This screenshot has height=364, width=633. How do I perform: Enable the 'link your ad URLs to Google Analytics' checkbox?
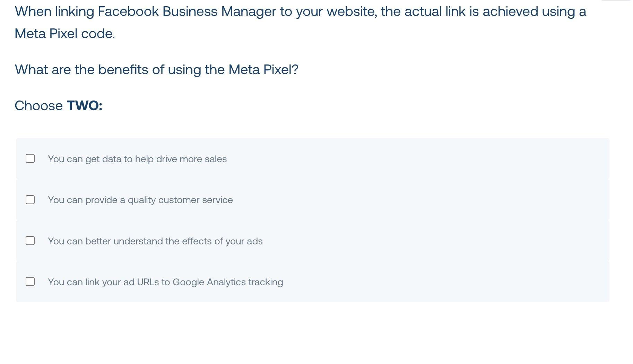point(30,281)
